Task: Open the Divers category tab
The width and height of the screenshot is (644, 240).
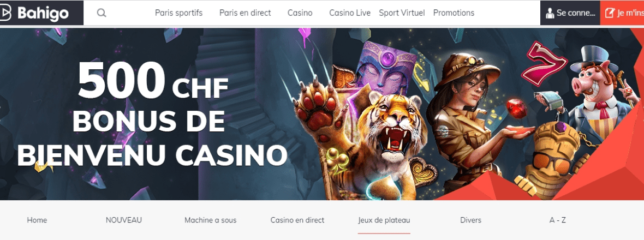Action: pyautogui.click(x=470, y=220)
